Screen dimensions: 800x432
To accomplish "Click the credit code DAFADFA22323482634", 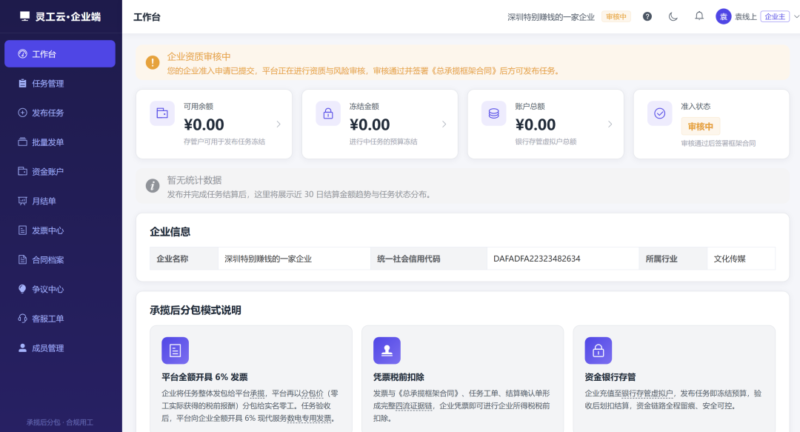I will (537, 259).
